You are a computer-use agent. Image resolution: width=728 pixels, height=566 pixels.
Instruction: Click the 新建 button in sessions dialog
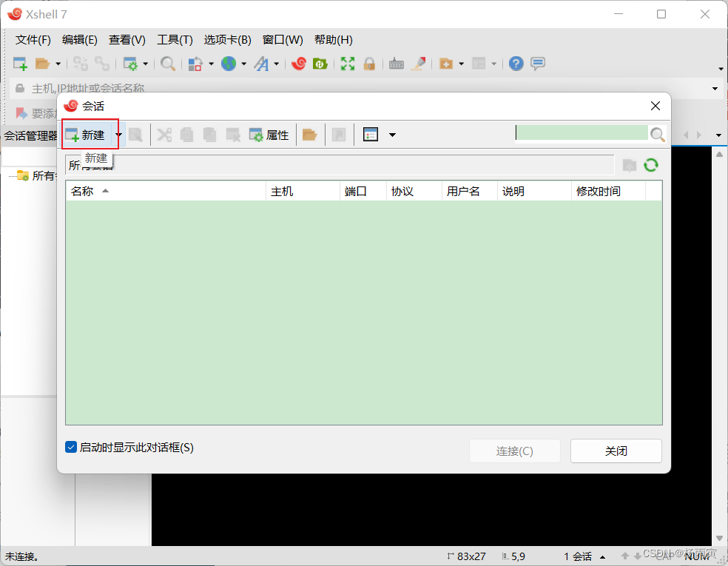click(x=85, y=135)
